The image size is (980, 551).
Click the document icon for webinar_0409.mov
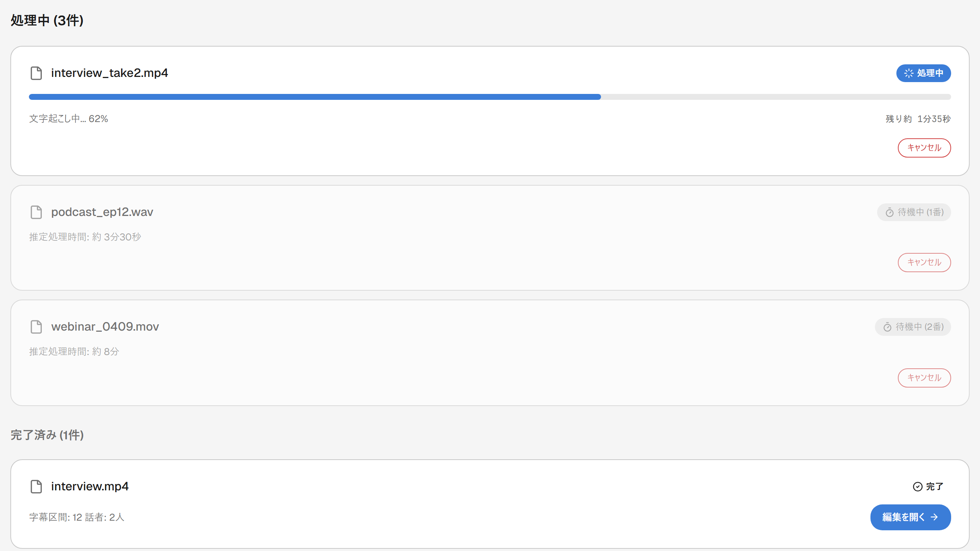click(x=36, y=327)
